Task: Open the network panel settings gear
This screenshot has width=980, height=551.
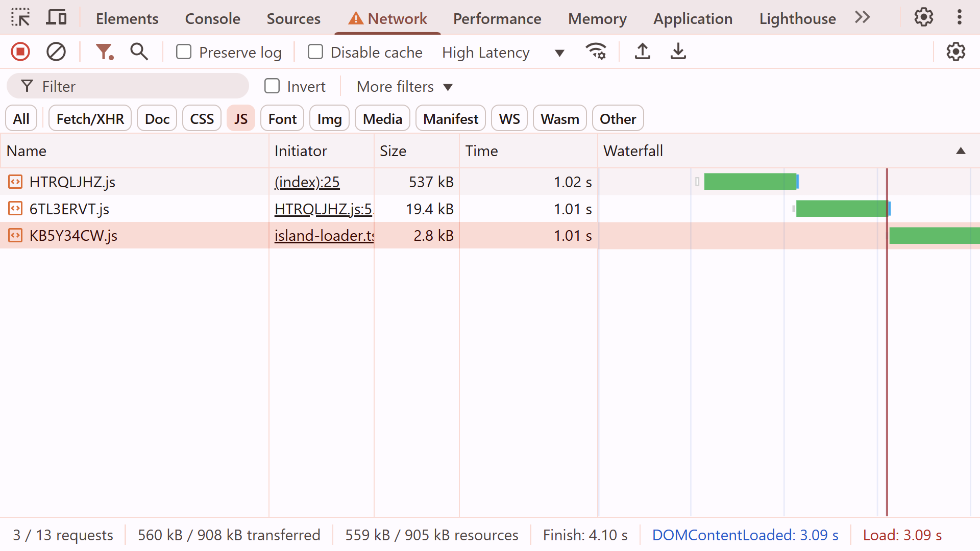Action: [x=955, y=52]
